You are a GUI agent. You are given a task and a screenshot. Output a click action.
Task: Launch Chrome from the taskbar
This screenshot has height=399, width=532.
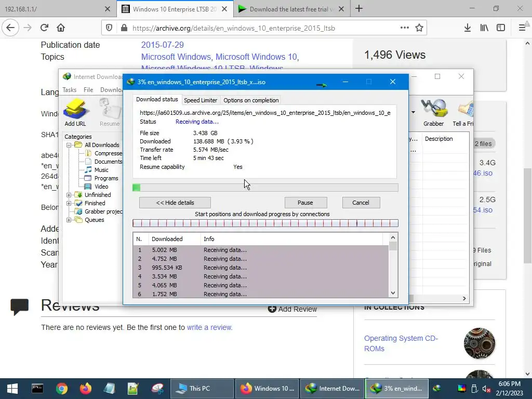62,389
